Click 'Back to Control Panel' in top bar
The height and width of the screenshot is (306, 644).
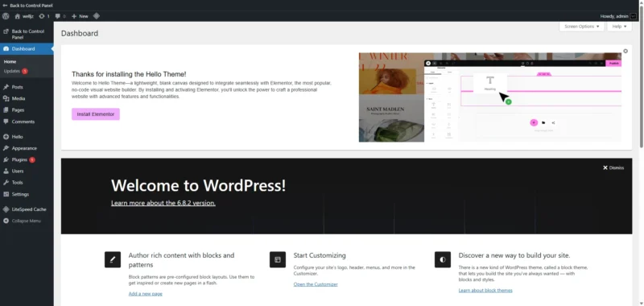(x=31, y=6)
